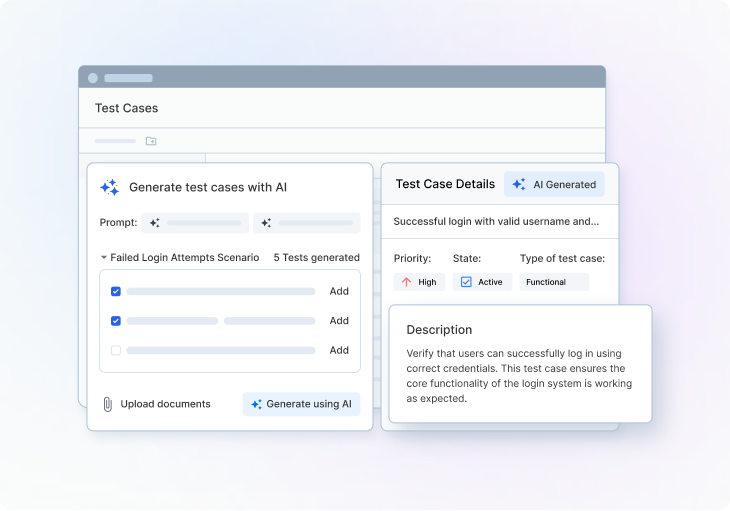Image resolution: width=730 pixels, height=511 pixels.
Task: Click the new folder icon under Test Cases
Action: tap(151, 141)
